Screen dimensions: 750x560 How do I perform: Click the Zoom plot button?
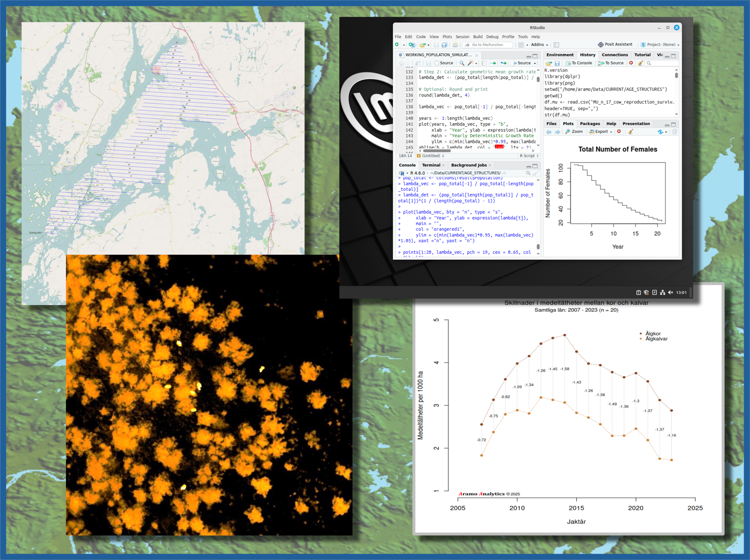[x=574, y=132]
